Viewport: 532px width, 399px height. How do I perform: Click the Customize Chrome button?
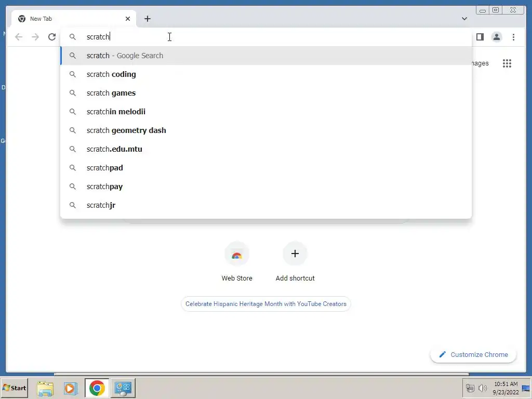473,354
